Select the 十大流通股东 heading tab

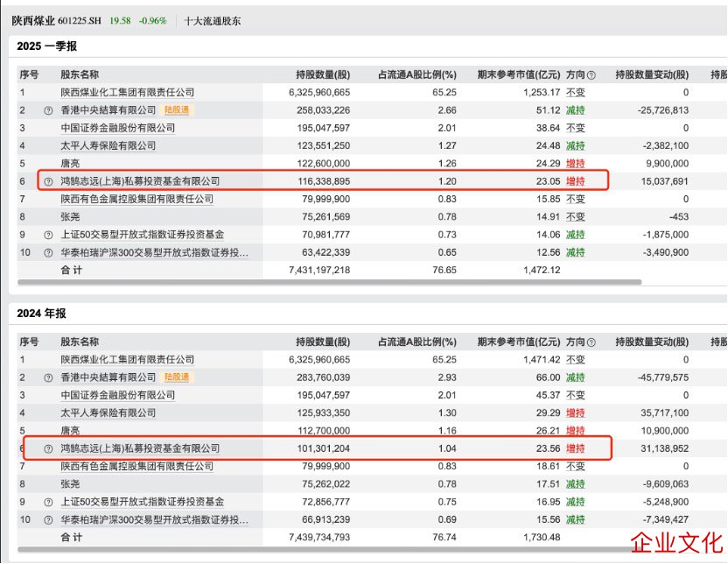tap(213, 21)
